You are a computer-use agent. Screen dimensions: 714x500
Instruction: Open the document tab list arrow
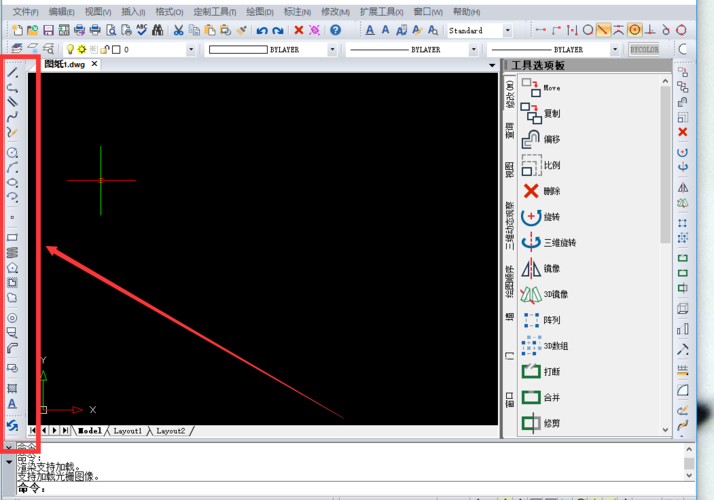[492, 66]
